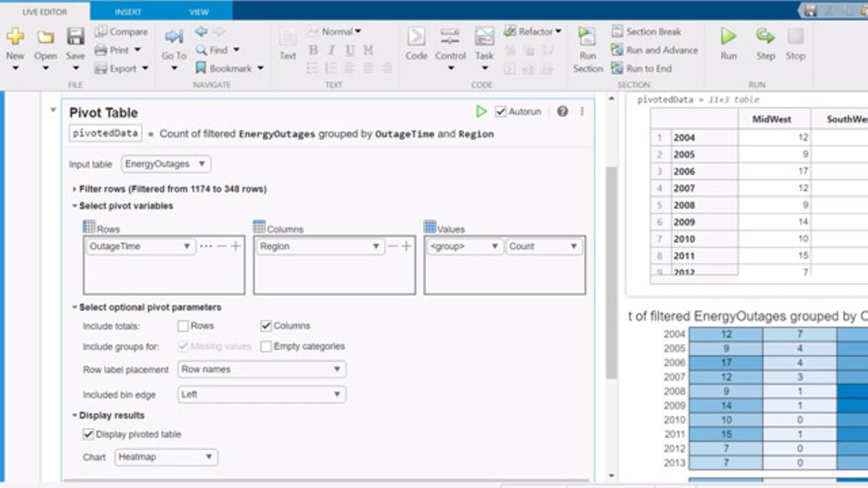The image size is (868, 488).
Task: Toggle the Autorun checkbox
Action: pyautogui.click(x=501, y=112)
